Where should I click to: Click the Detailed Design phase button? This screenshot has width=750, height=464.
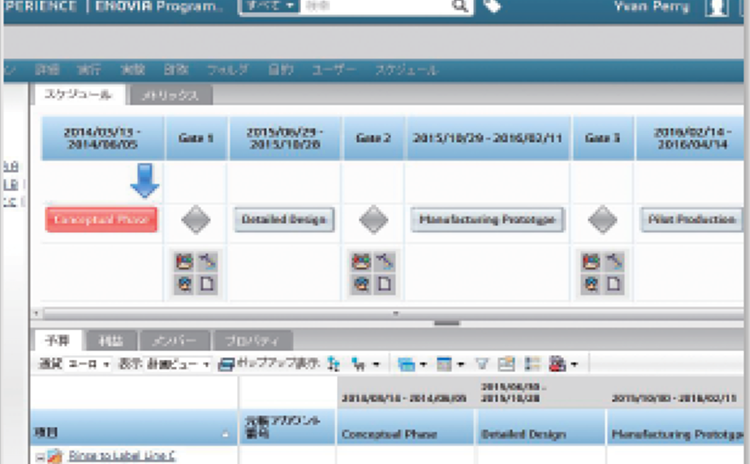pyautogui.click(x=285, y=220)
